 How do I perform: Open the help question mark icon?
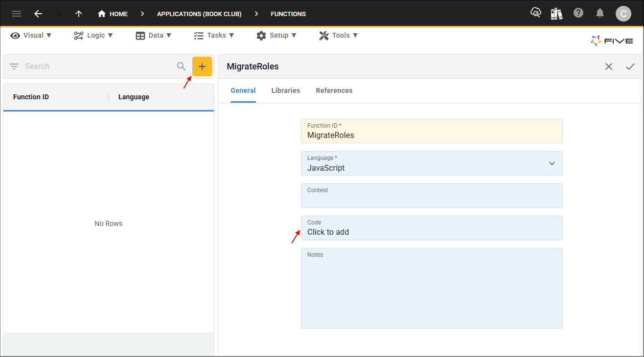click(x=578, y=13)
